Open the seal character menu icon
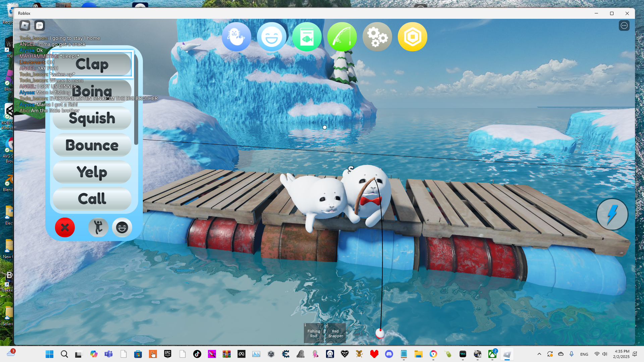644x362 pixels. coord(236,37)
